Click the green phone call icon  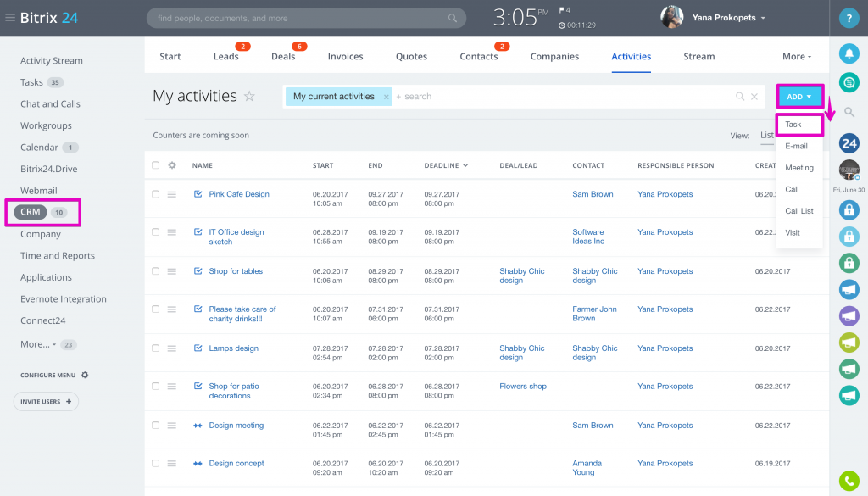pos(849,481)
